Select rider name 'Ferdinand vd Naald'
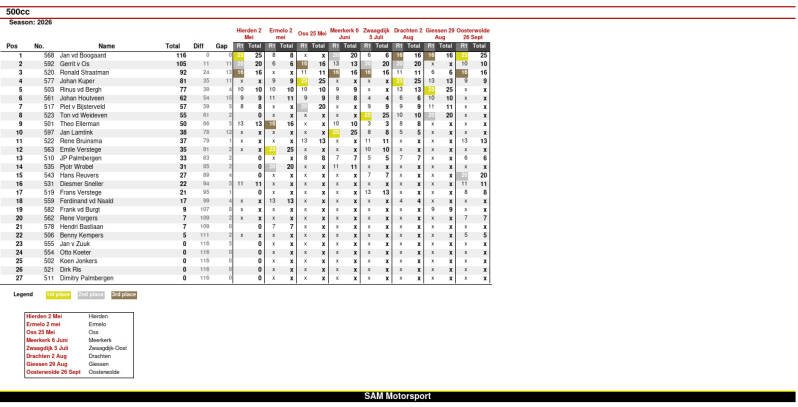The width and height of the screenshot is (798, 407). (87, 201)
